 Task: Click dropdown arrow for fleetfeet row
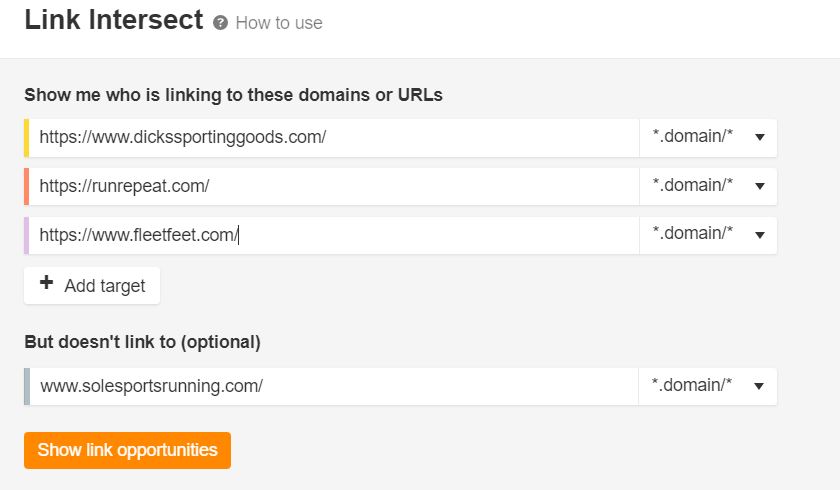pyautogui.click(x=760, y=235)
